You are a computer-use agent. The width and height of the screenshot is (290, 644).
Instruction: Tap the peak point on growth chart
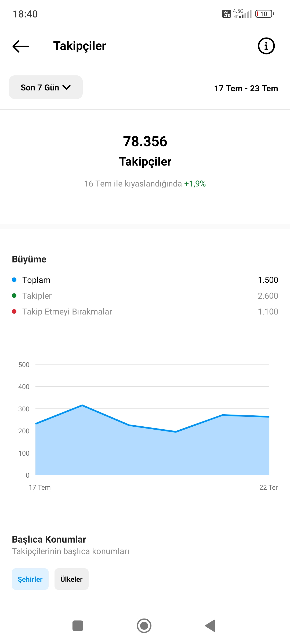pyautogui.click(x=82, y=405)
